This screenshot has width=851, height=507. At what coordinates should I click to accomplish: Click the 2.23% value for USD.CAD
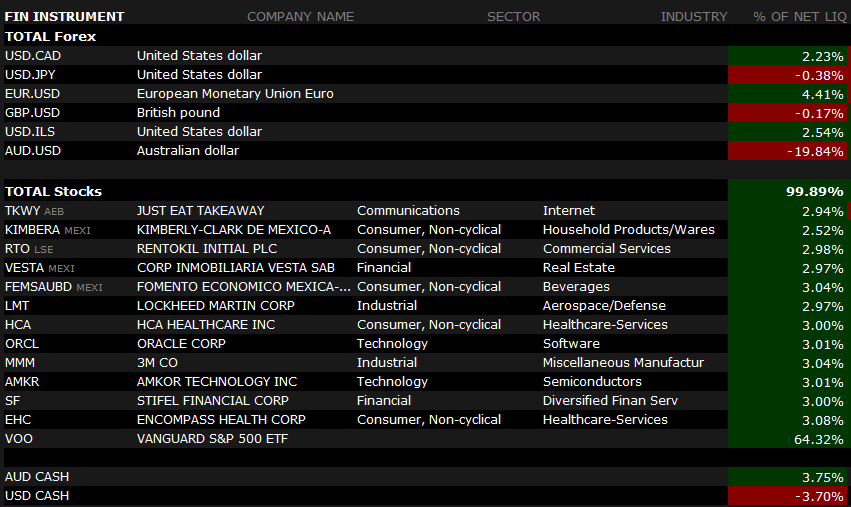tap(823, 56)
